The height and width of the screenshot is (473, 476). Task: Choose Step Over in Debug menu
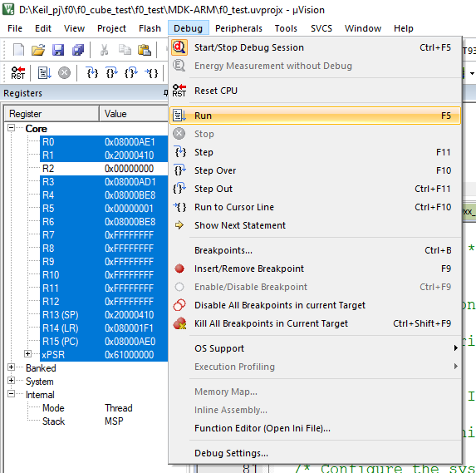[x=315, y=170]
